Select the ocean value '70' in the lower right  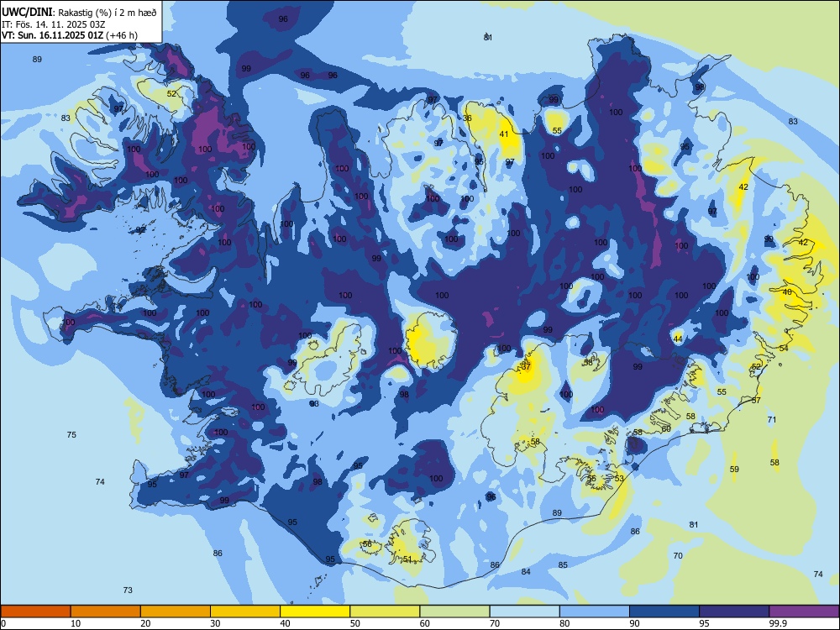coord(678,555)
